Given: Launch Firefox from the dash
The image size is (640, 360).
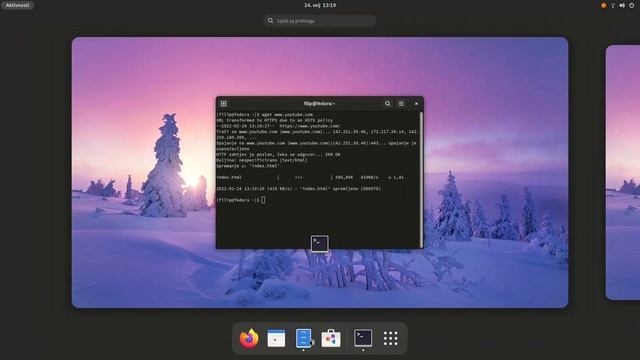Looking at the screenshot, I should click(x=249, y=338).
